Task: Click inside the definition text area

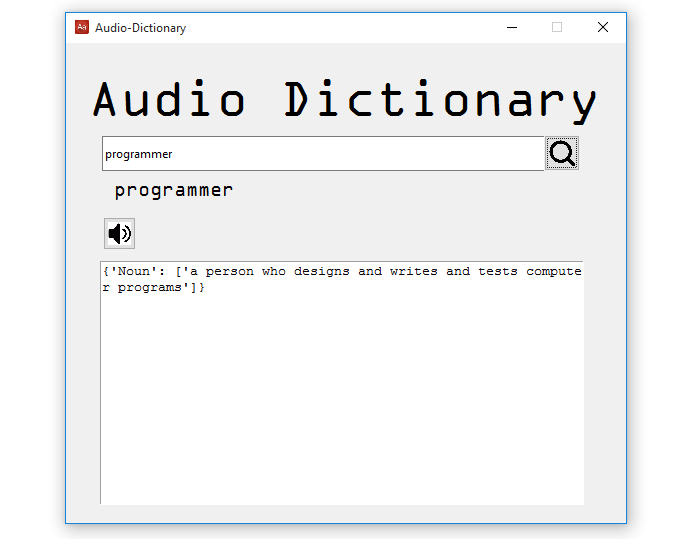Action: pos(342,383)
